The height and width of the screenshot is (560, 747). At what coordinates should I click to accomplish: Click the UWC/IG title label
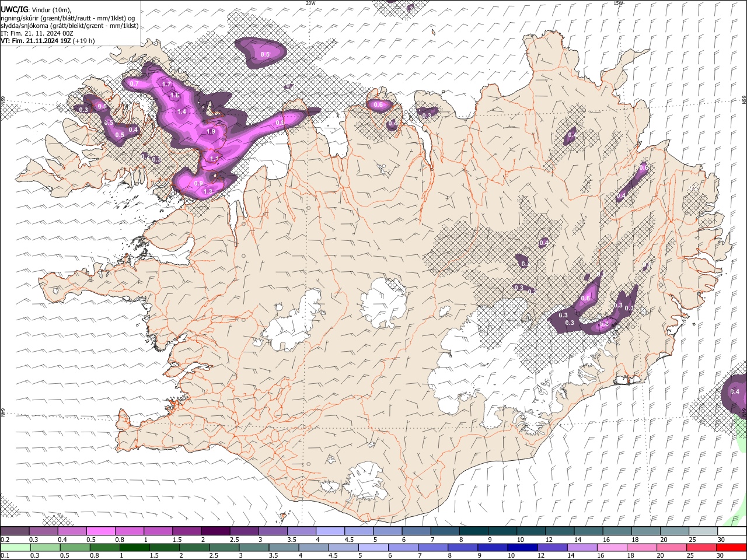[x=13, y=9]
